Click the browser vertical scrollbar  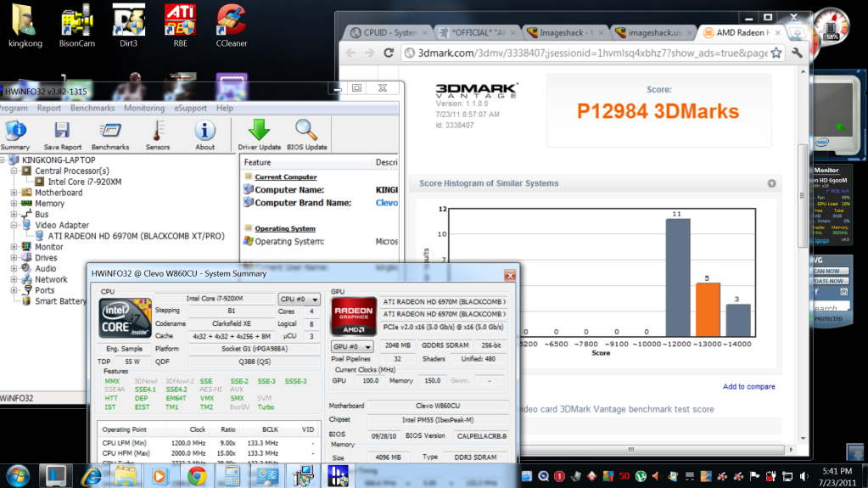(x=803, y=195)
